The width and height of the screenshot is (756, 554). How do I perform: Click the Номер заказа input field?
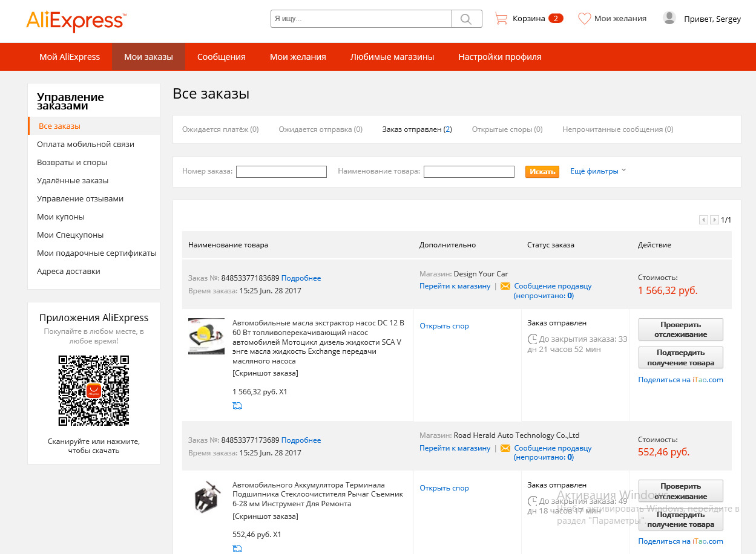tap(281, 172)
